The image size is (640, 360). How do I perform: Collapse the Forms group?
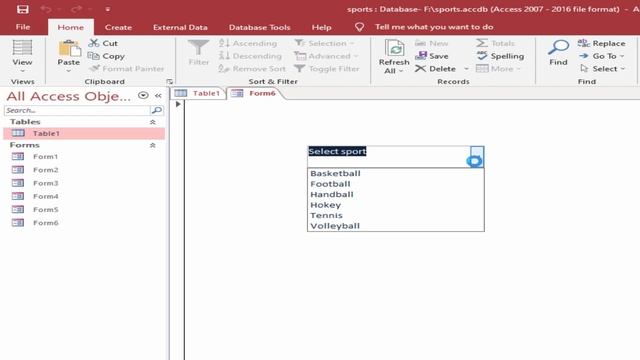pos(152,145)
